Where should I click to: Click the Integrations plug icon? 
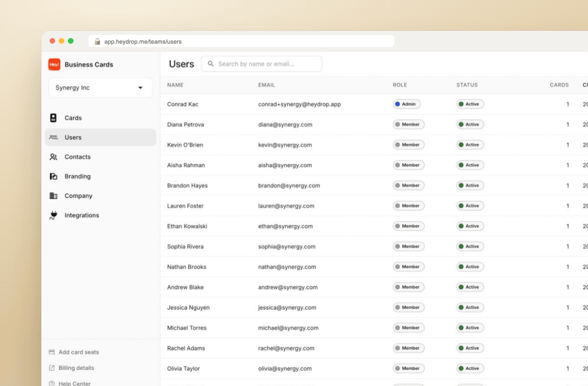pyautogui.click(x=53, y=215)
